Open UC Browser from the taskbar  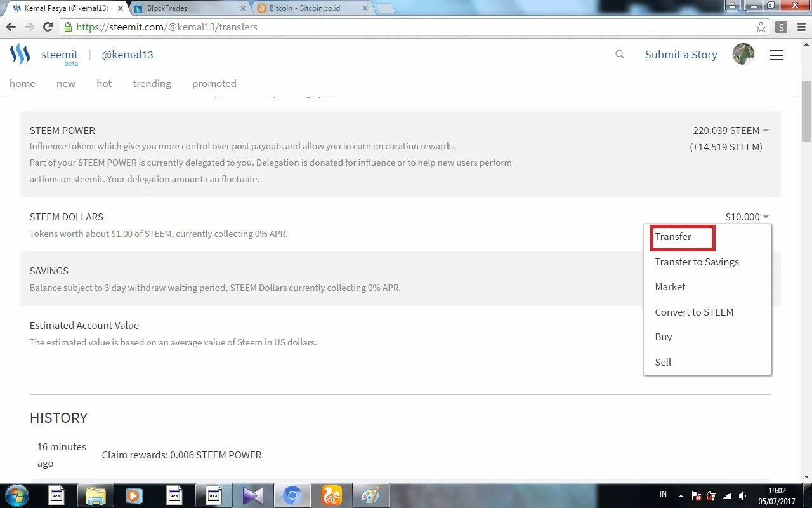332,495
